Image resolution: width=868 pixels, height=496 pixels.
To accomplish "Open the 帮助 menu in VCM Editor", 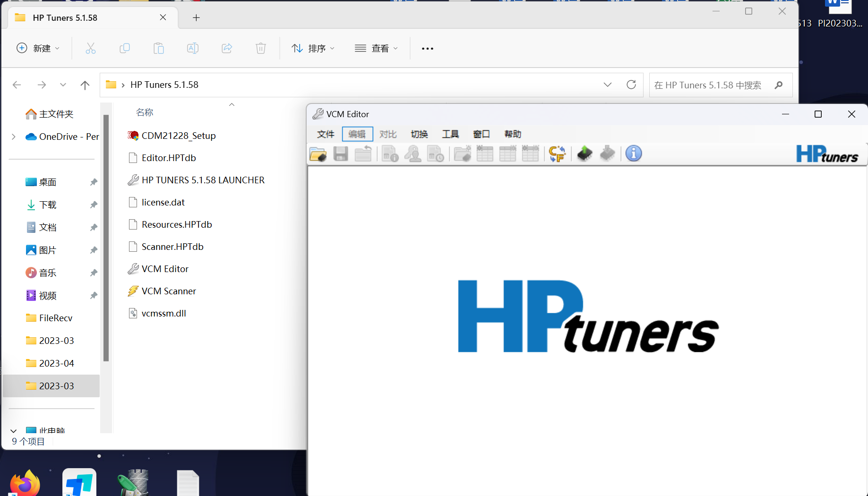I will (513, 134).
